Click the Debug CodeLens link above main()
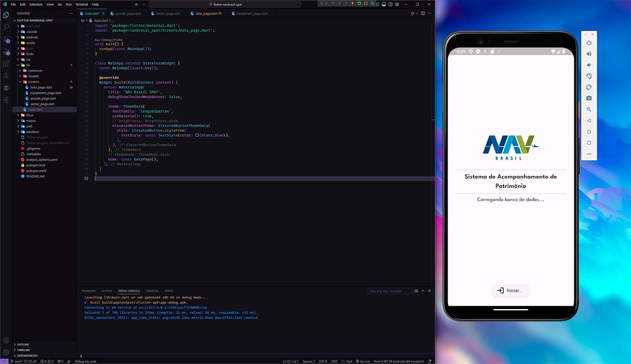 [107, 40]
